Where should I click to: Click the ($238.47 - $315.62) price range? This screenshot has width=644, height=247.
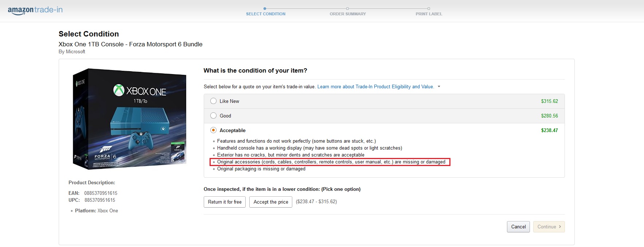[x=316, y=201]
